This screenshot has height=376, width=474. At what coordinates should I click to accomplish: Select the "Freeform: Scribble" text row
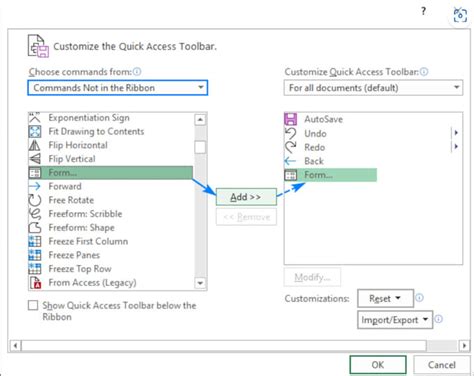pyautogui.click(x=85, y=214)
